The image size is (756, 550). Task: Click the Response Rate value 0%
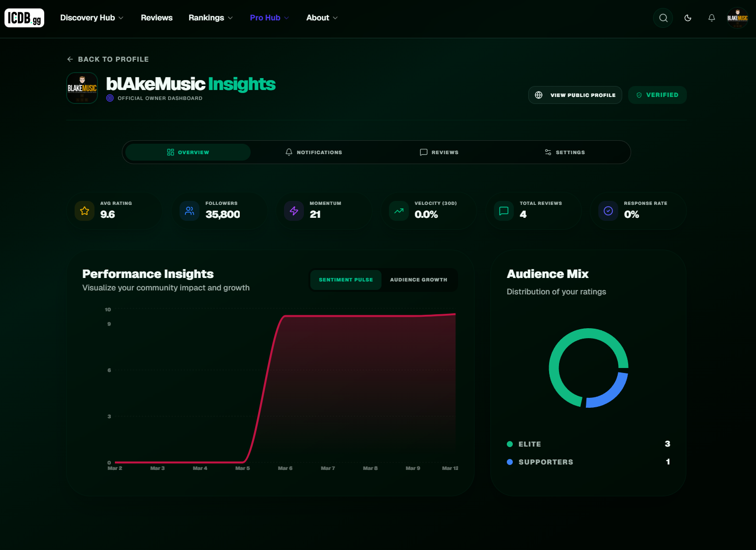pos(632,214)
